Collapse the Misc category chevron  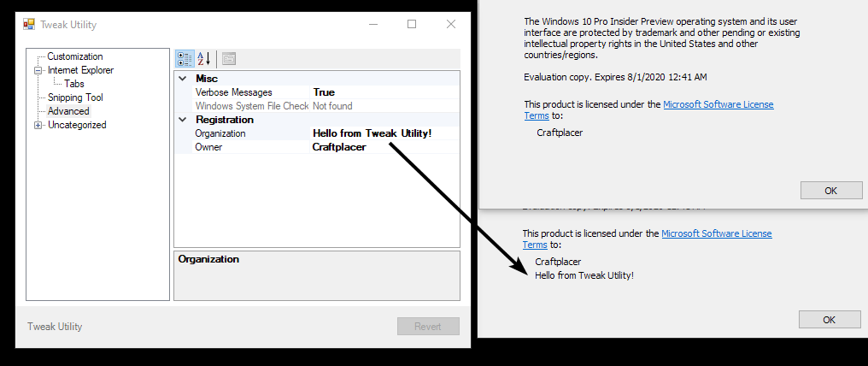coord(182,79)
